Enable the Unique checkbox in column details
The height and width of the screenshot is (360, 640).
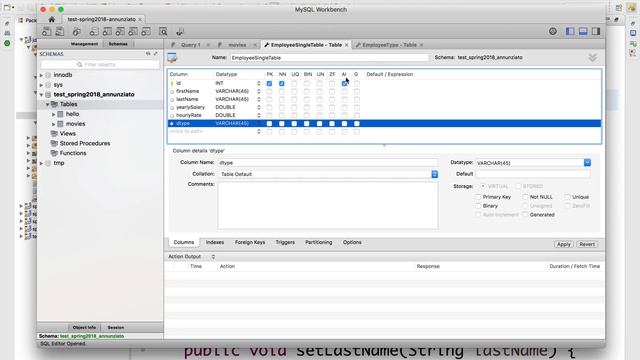[x=567, y=197]
